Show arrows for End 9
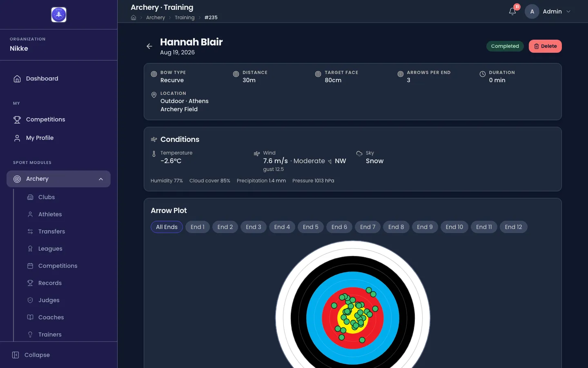The height and width of the screenshot is (368, 588). coord(425,227)
